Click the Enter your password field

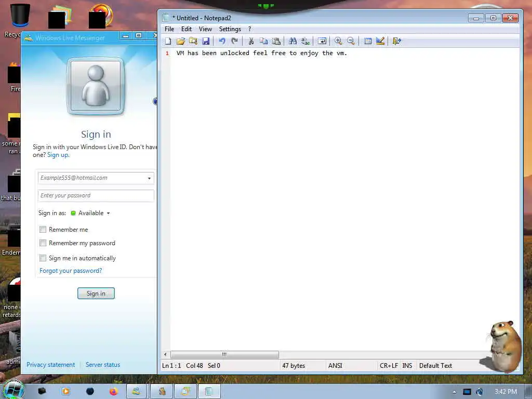(x=96, y=196)
